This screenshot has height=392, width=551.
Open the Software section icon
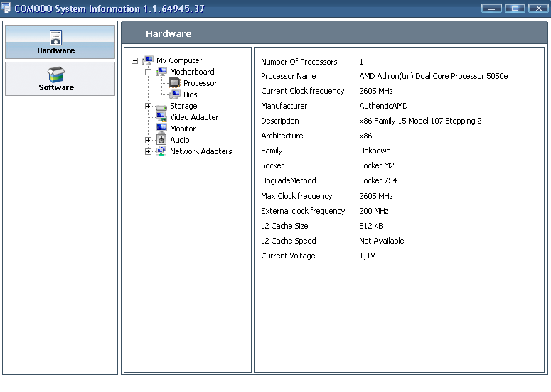[56, 74]
